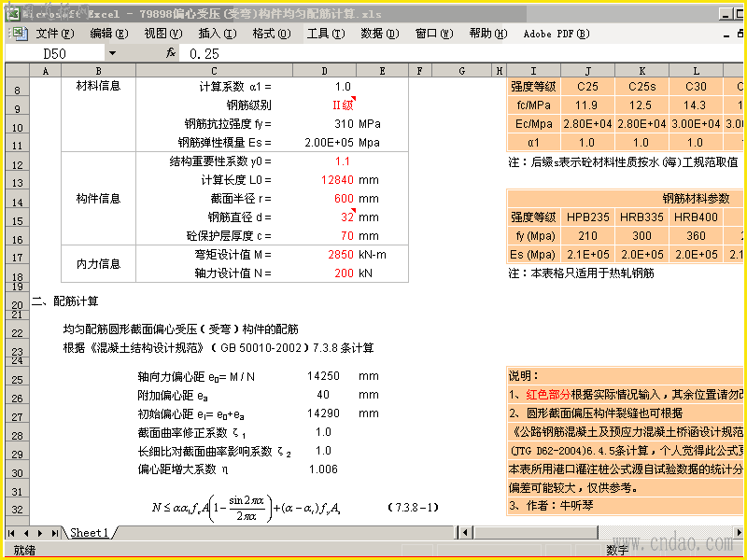Click next sheet tab navigation arrow

pos(40,533)
